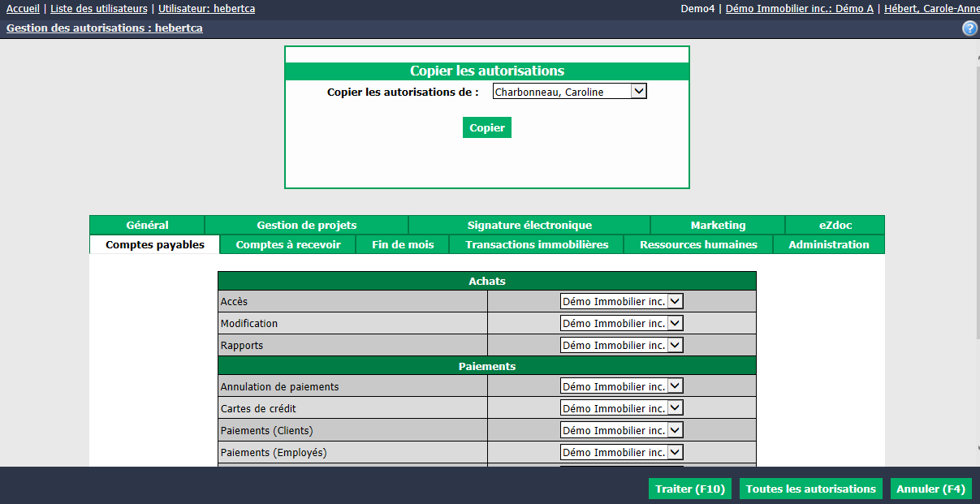The image size is (980, 504).
Task: Expand the Modification permission dropdown
Action: pyautogui.click(x=622, y=323)
